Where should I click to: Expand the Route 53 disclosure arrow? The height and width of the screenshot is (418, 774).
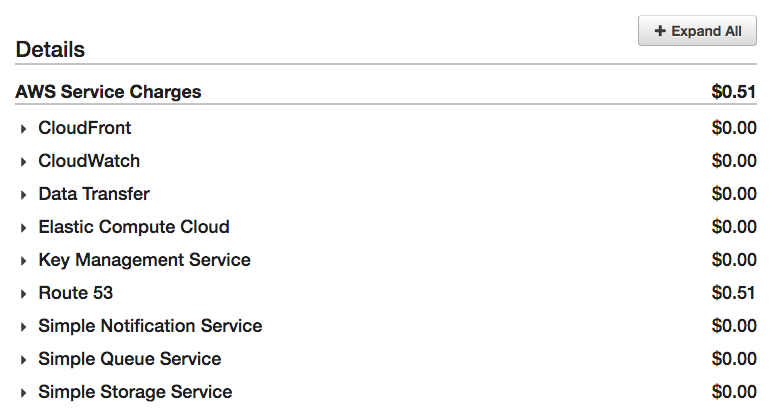(23, 294)
